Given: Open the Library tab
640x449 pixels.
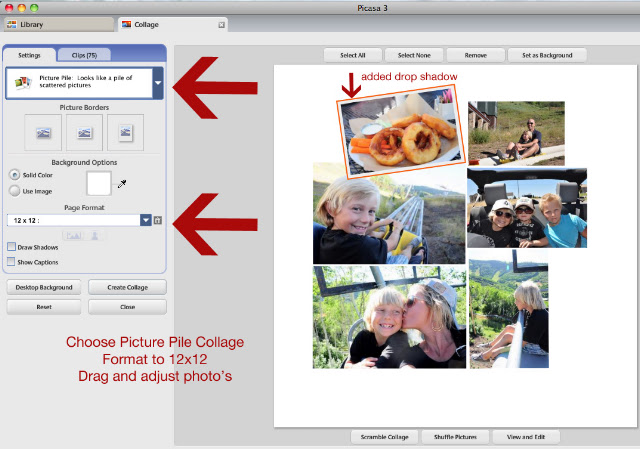Looking at the screenshot, I should coord(59,24).
